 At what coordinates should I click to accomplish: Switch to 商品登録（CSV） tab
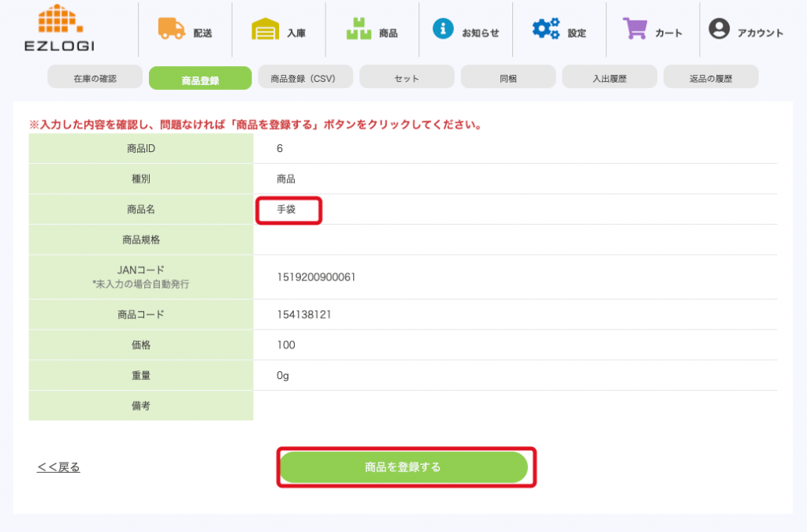[303, 78]
